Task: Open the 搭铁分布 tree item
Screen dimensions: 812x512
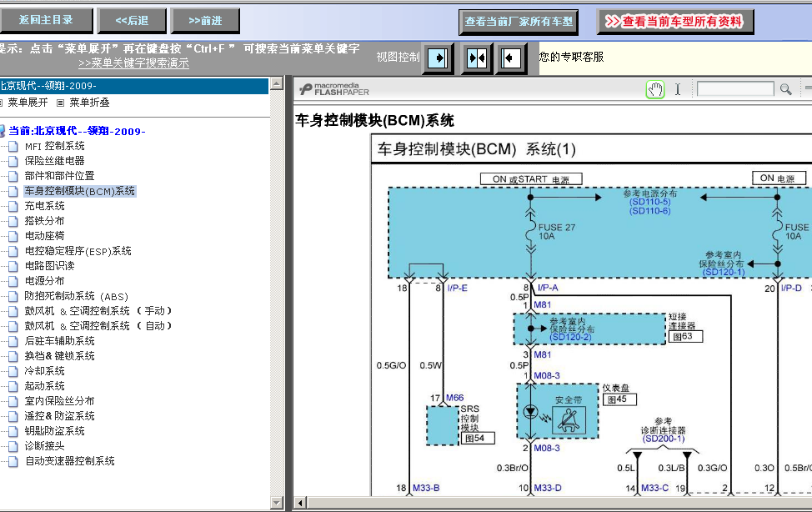Action: (x=44, y=221)
